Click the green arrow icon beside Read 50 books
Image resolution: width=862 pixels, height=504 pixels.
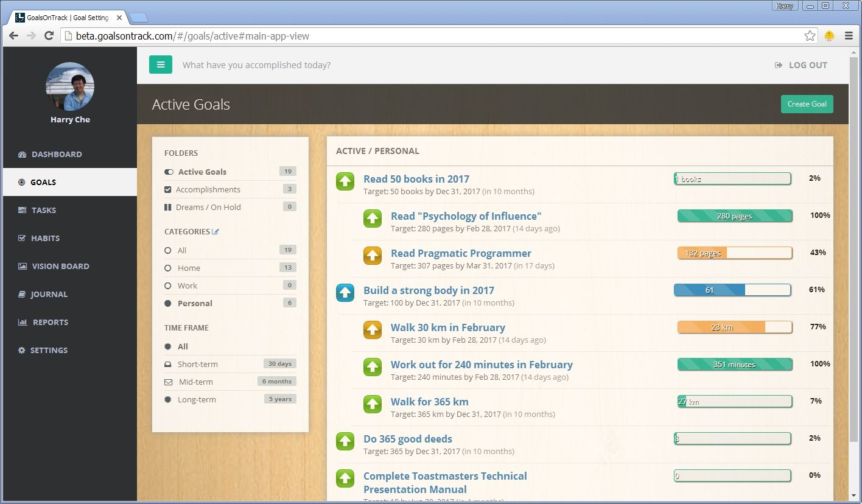345,181
